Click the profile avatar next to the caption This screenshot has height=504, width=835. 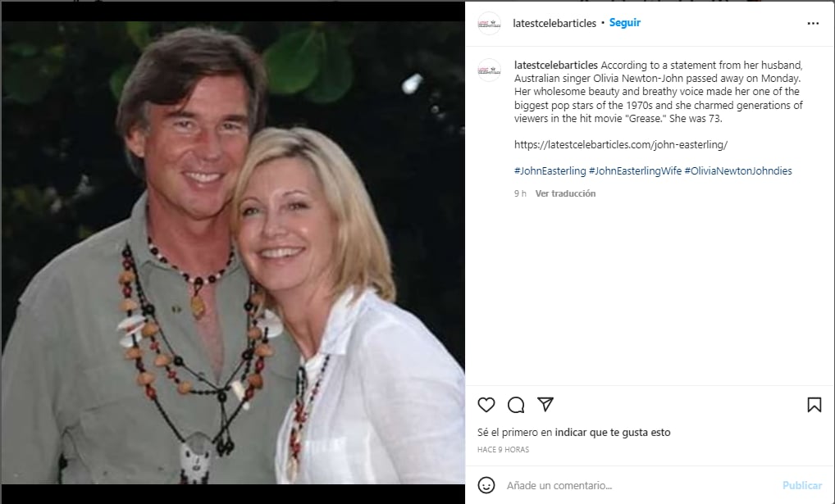[490, 70]
